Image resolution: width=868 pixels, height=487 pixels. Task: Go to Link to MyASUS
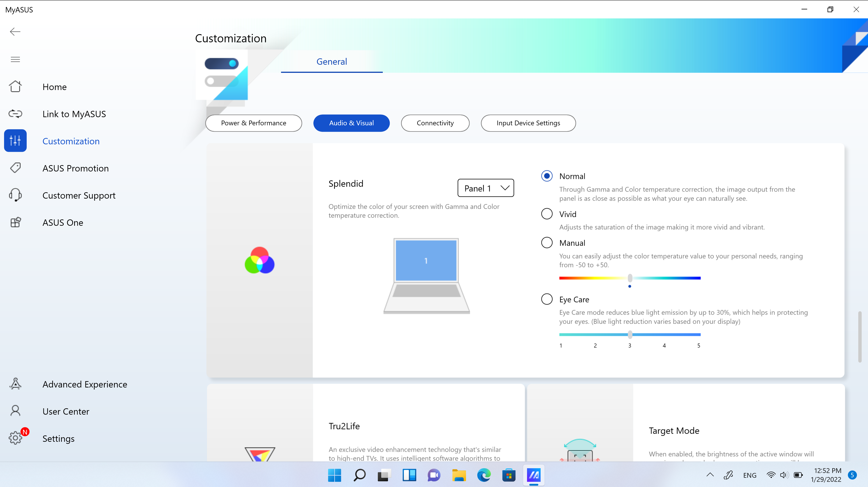(x=74, y=114)
